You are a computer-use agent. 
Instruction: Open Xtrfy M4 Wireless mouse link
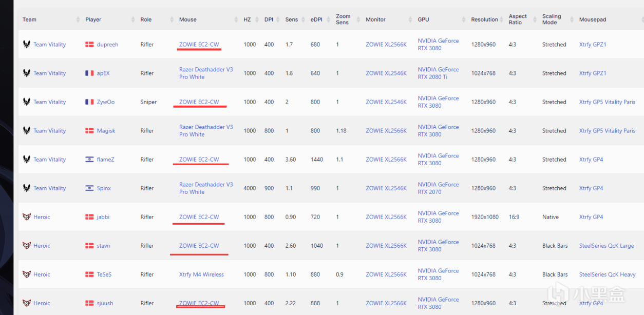pos(201,274)
